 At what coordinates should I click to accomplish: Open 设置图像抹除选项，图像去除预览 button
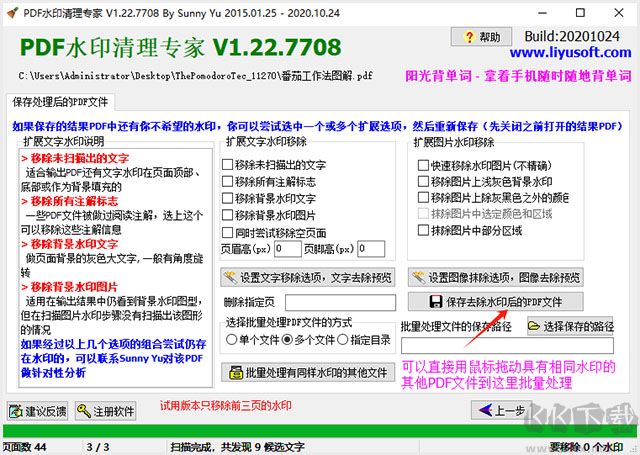496,278
